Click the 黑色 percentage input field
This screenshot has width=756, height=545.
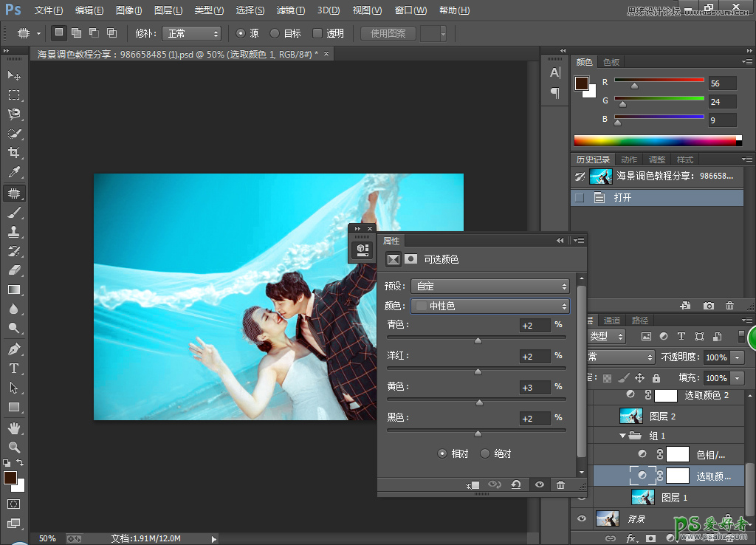click(535, 419)
